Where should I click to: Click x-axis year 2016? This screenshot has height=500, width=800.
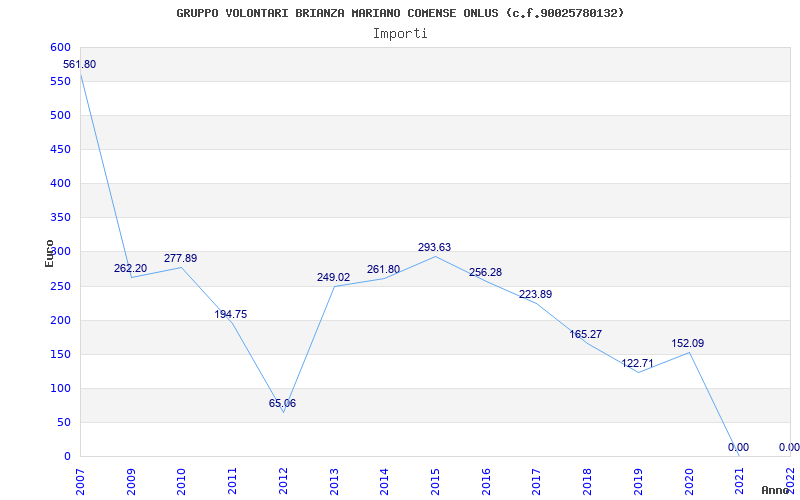pyautogui.click(x=486, y=482)
